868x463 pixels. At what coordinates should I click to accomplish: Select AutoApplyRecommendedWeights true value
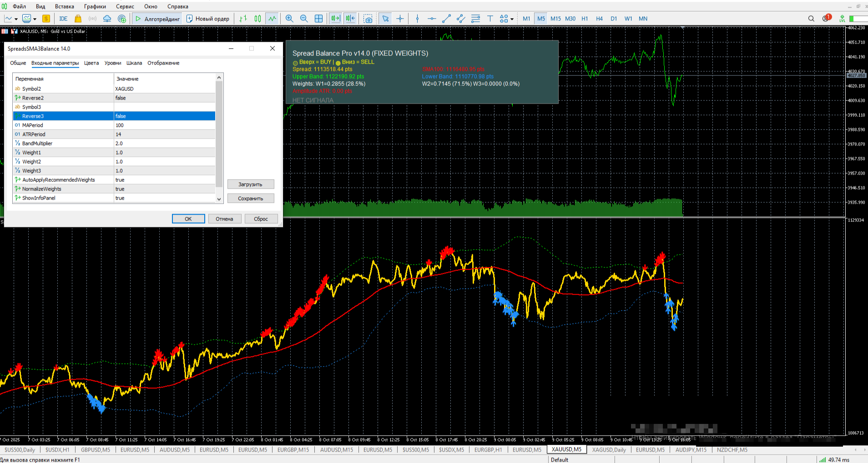pyautogui.click(x=164, y=180)
